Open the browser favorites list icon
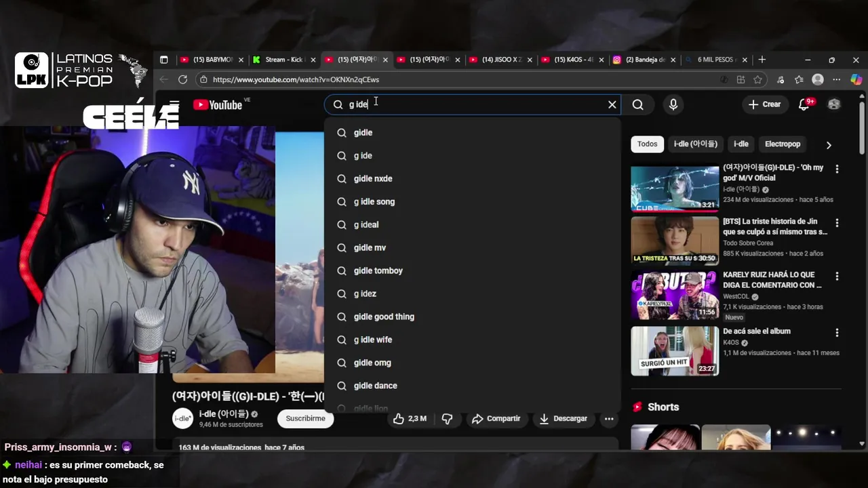The height and width of the screenshot is (488, 868). 800,79
